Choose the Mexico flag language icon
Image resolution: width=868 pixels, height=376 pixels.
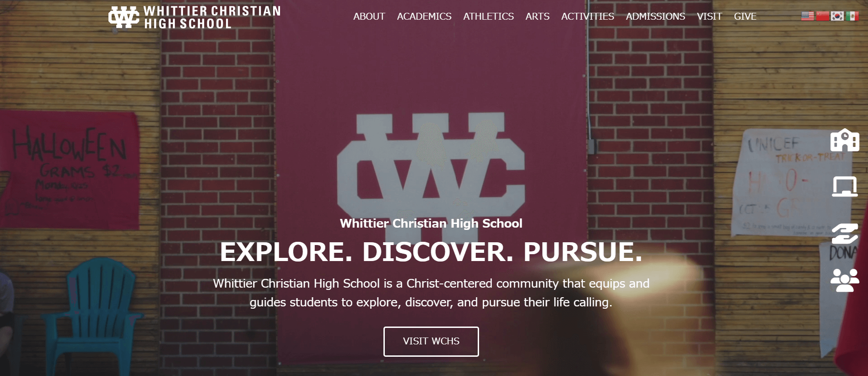(x=852, y=16)
